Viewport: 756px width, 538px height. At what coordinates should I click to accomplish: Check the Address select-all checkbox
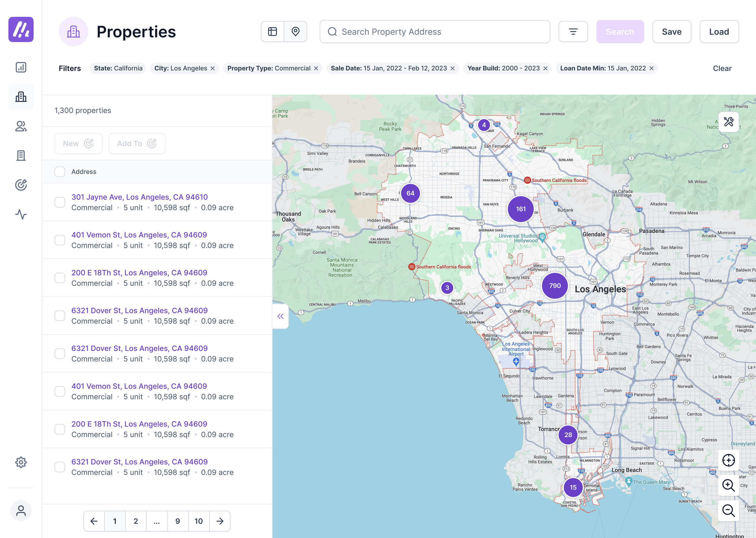point(60,172)
